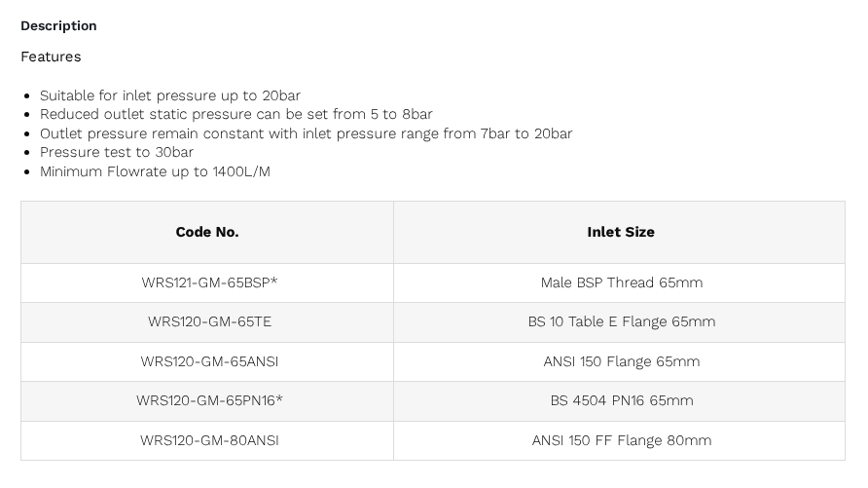Click ANSI 150 FF Flange 80mm cell
This screenshot has height=488, width=868.
click(621, 440)
